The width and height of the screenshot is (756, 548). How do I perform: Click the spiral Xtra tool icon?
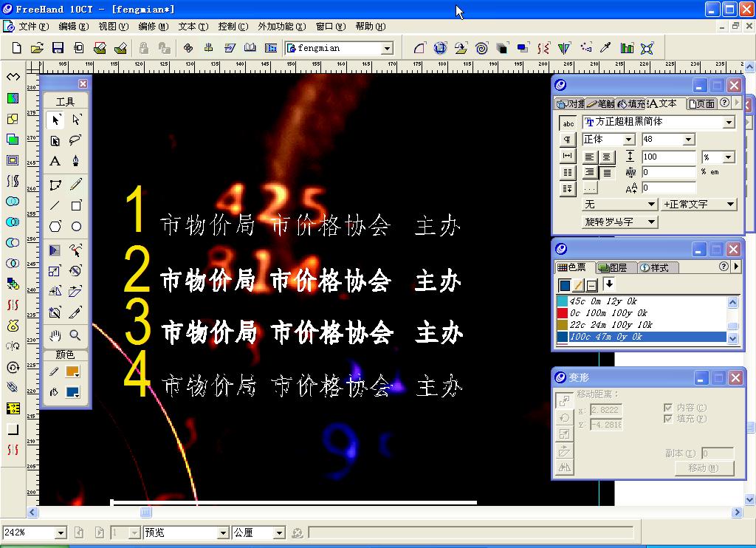click(x=481, y=48)
